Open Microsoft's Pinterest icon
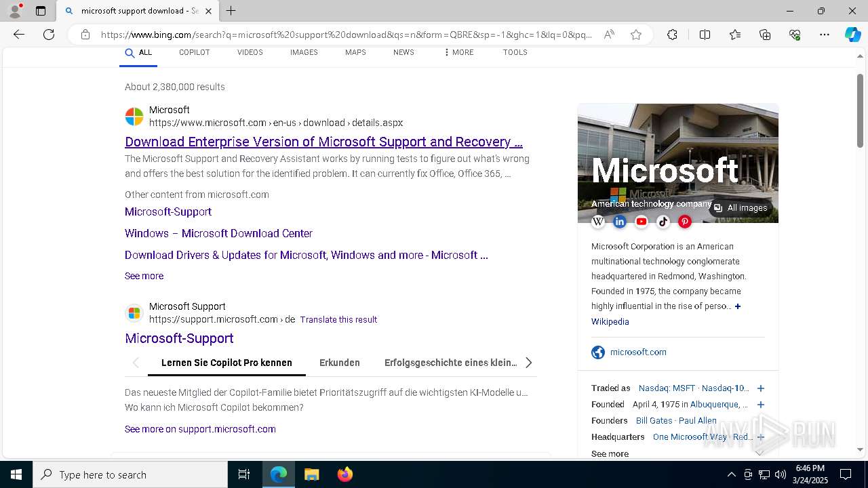The height and width of the screenshot is (488, 868). tap(685, 222)
